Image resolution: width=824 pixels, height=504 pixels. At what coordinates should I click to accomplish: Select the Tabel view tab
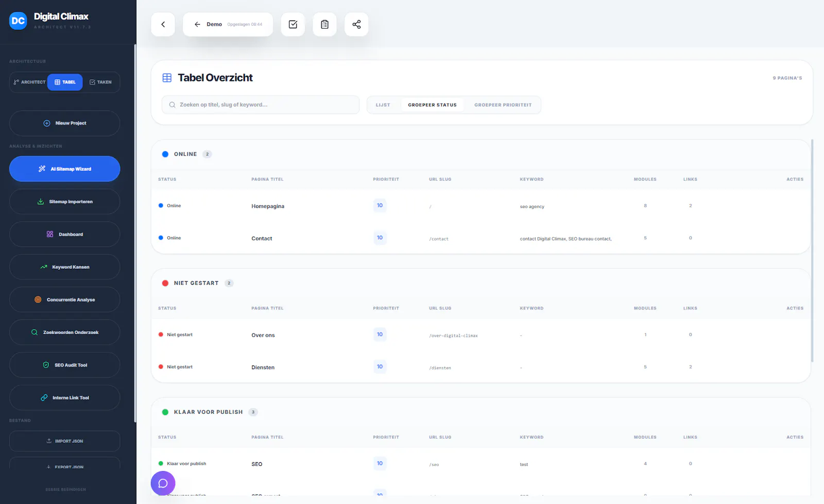pos(65,82)
